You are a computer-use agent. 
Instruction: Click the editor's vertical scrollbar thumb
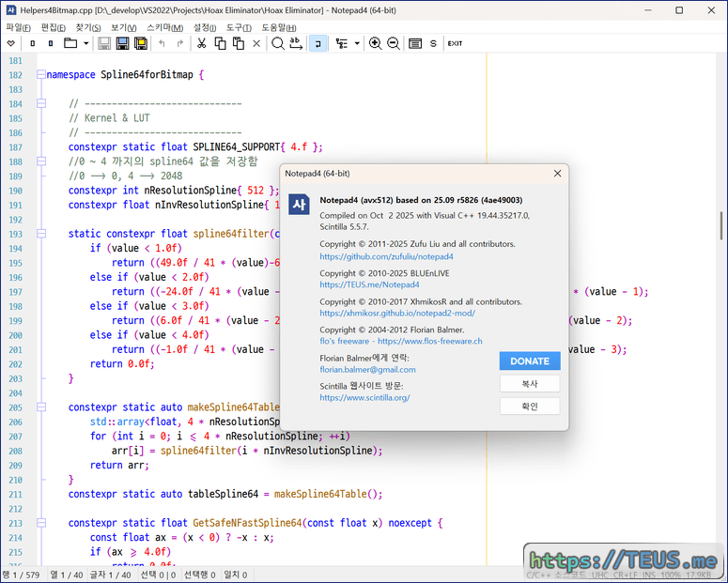click(721, 226)
